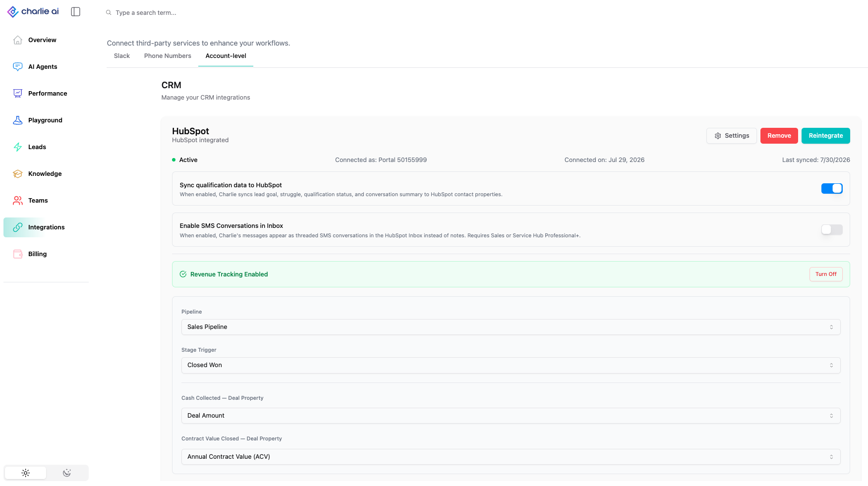This screenshot has height=486, width=868.
Task: Open Cash Collected Deal Amount dropdown
Action: [x=511, y=416]
